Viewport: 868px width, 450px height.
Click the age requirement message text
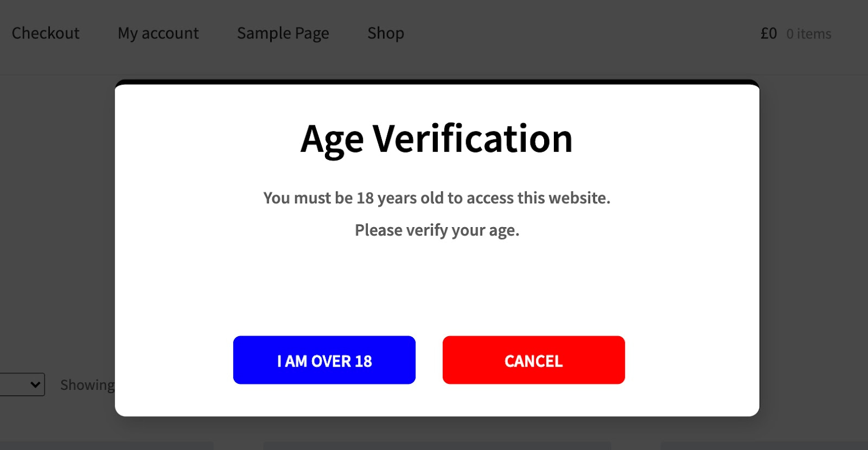[x=436, y=198]
